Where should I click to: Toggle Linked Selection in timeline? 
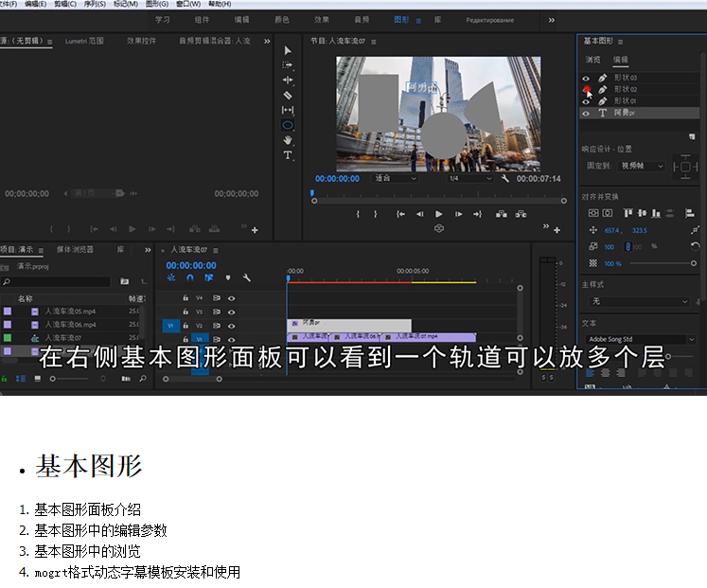[208, 277]
